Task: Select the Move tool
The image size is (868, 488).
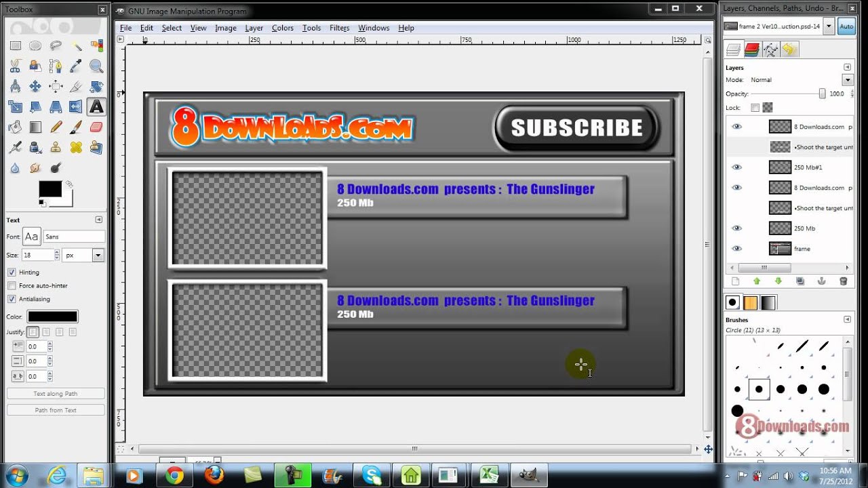Action: [x=35, y=87]
